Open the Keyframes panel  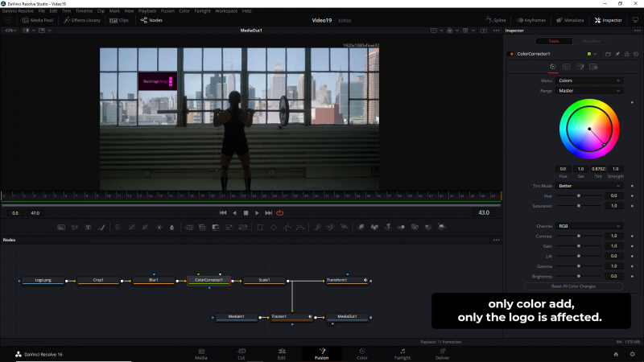(532, 20)
